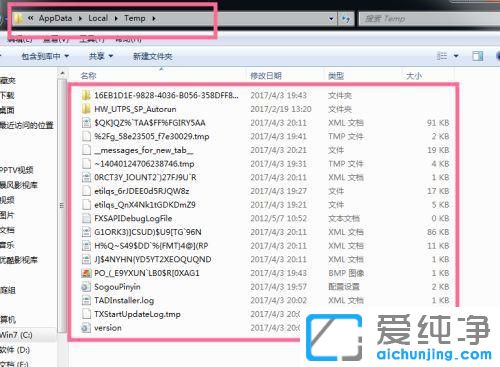Click the change view icon
Screen dimensions: 500x367
click(442, 56)
